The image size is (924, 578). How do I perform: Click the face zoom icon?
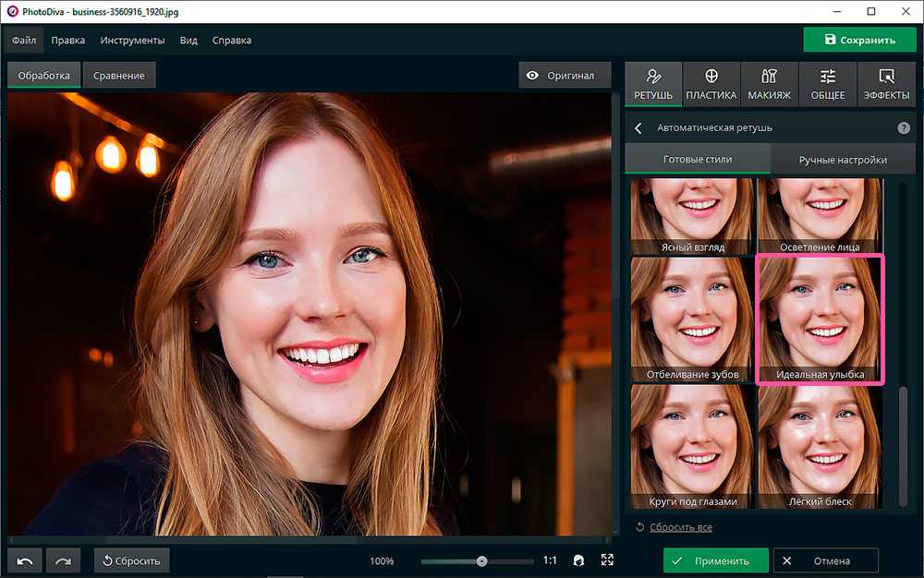578,560
